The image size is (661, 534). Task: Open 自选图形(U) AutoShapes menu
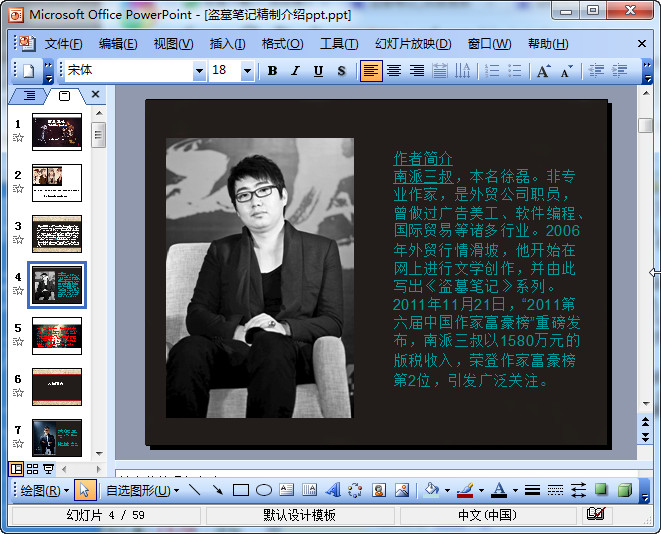142,490
